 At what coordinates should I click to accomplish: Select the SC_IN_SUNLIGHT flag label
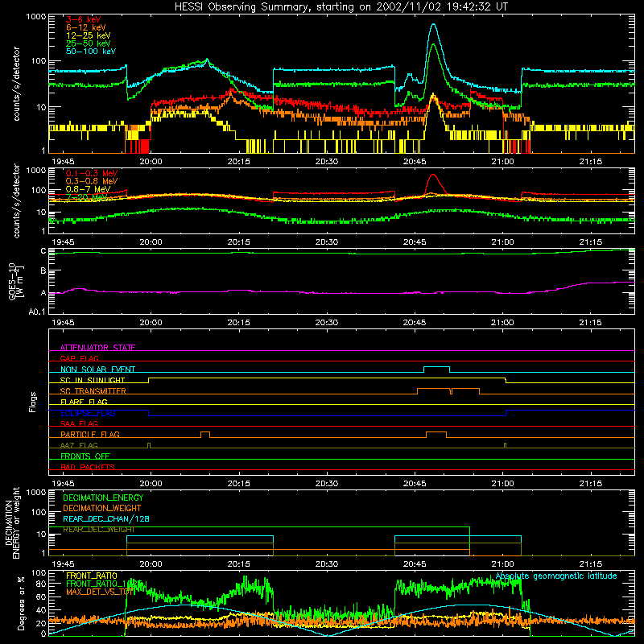(x=93, y=380)
